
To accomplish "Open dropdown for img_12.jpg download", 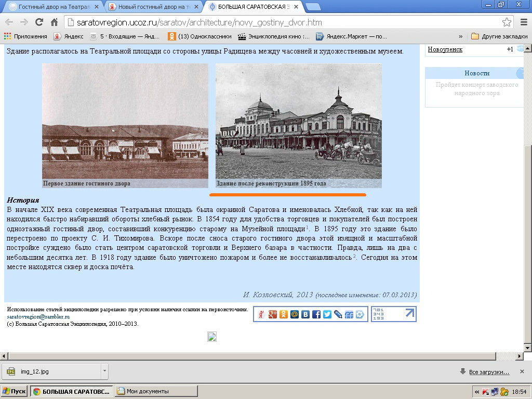I will (x=104, y=371).
